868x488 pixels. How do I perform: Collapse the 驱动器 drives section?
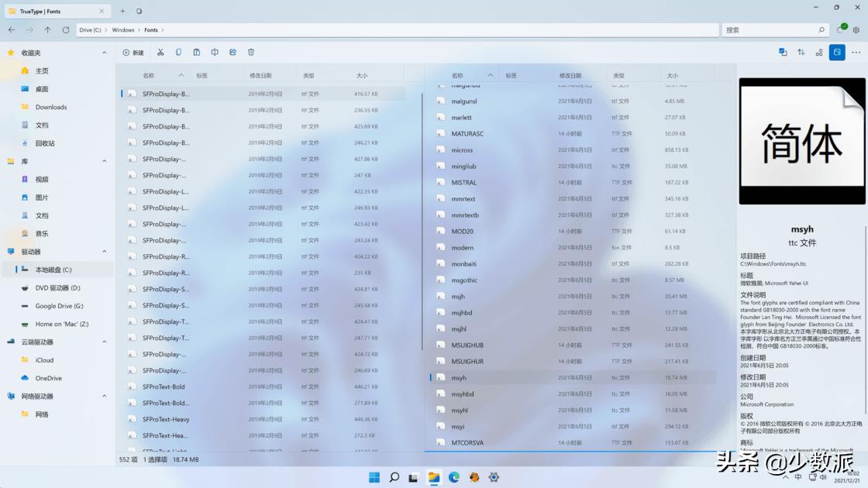point(104,251)
